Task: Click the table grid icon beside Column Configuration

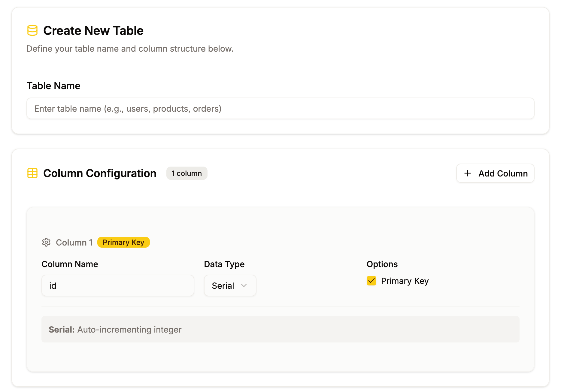Action: point(32,173)
